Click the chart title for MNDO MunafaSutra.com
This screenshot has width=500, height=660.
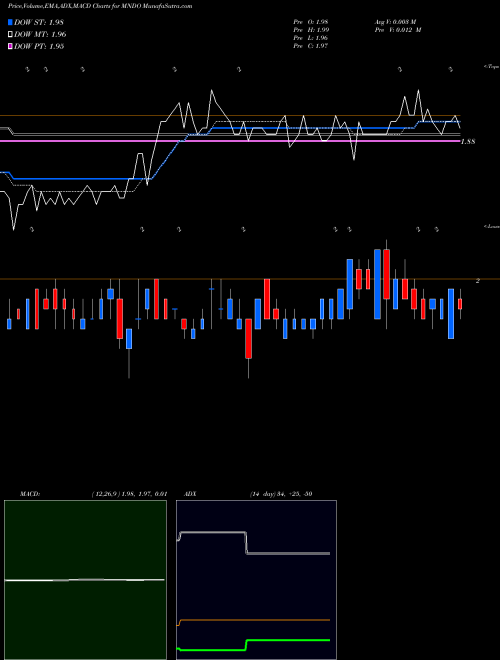coord(100,6)
